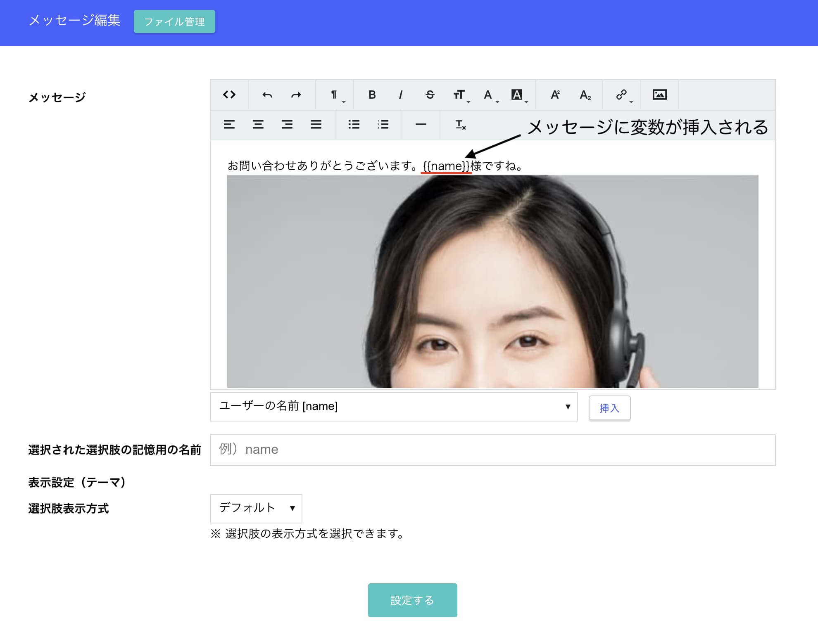
Task: Toggle italic formatting
Action: click(401, 95)
